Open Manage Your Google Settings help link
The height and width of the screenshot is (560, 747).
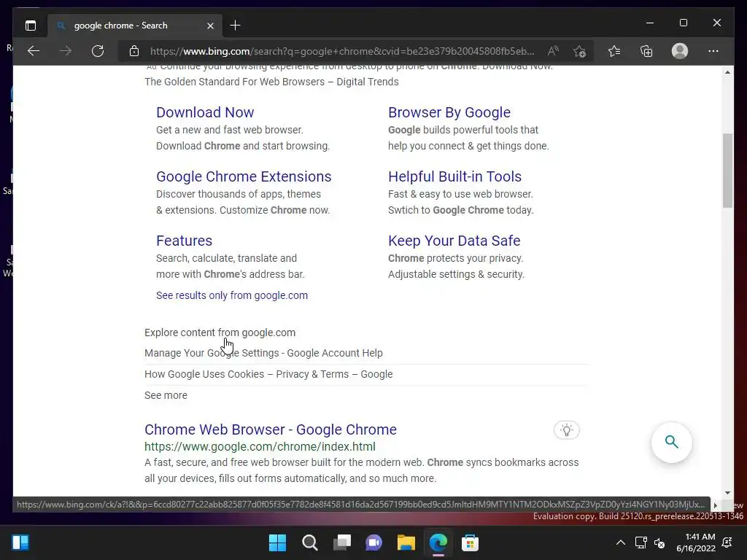point(263,354)
